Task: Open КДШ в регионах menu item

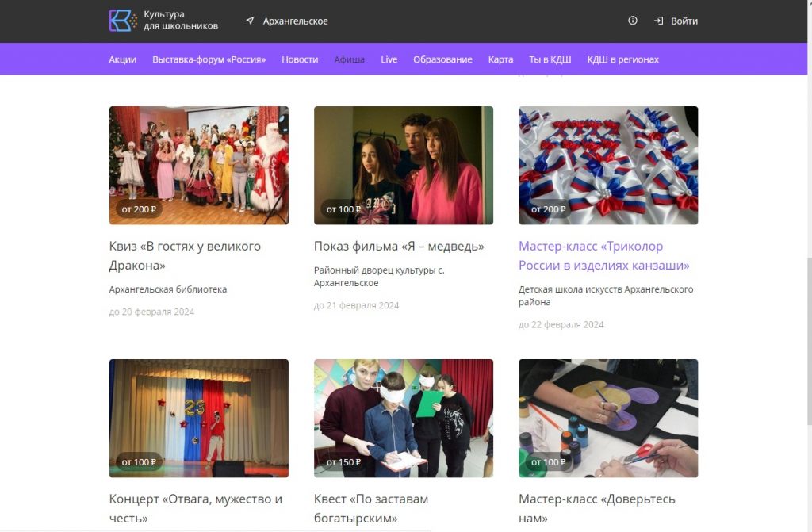Action: [622, 59]
